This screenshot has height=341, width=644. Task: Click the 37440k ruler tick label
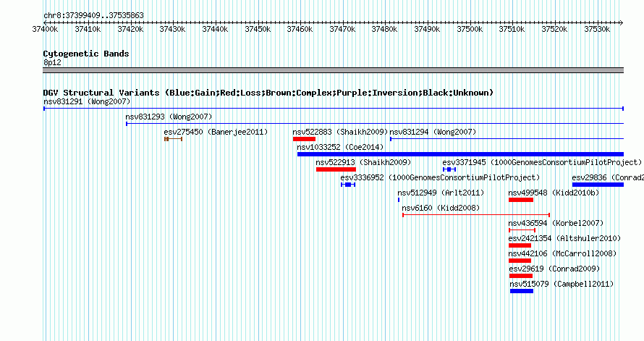215,29
